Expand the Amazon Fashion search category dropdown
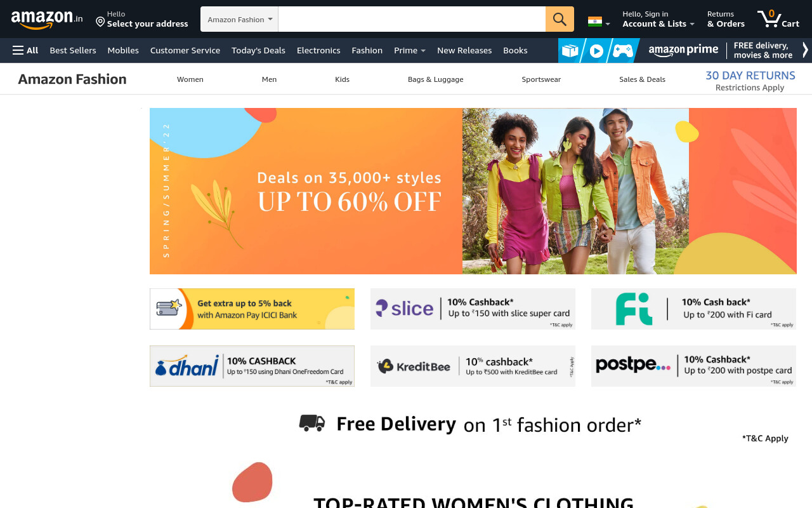The width and height of the screenshot is (812, 508). [x=240, y=19]
